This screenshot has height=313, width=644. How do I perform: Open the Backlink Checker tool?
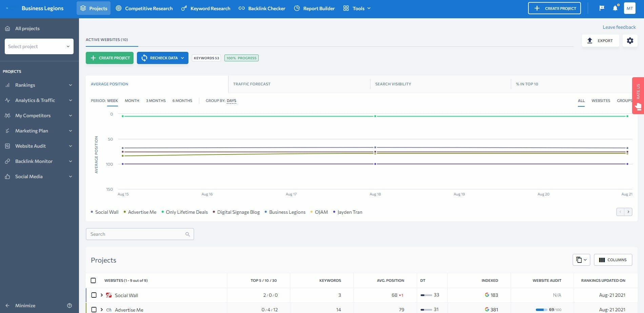(262, 8)
